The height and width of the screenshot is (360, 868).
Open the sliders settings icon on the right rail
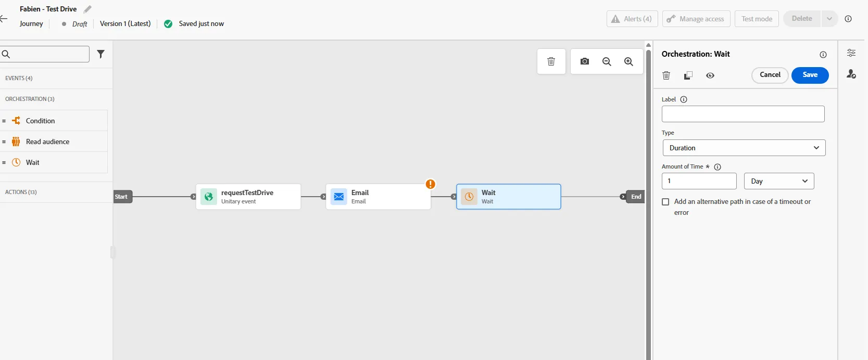point(851,53)
